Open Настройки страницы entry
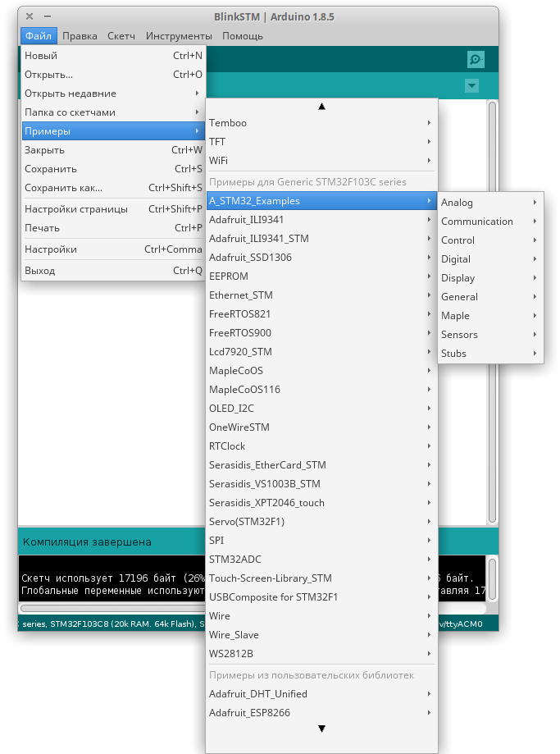Viewport: 560px width, 754px height. pos(113,208)
